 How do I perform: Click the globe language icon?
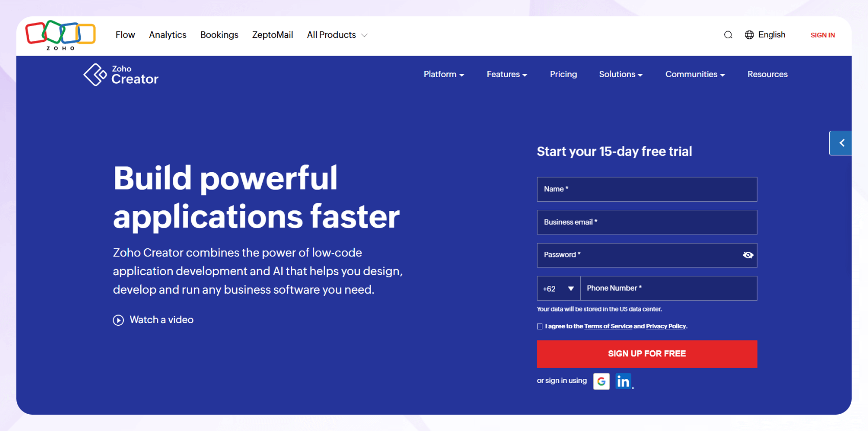click(x=749, y=35)
